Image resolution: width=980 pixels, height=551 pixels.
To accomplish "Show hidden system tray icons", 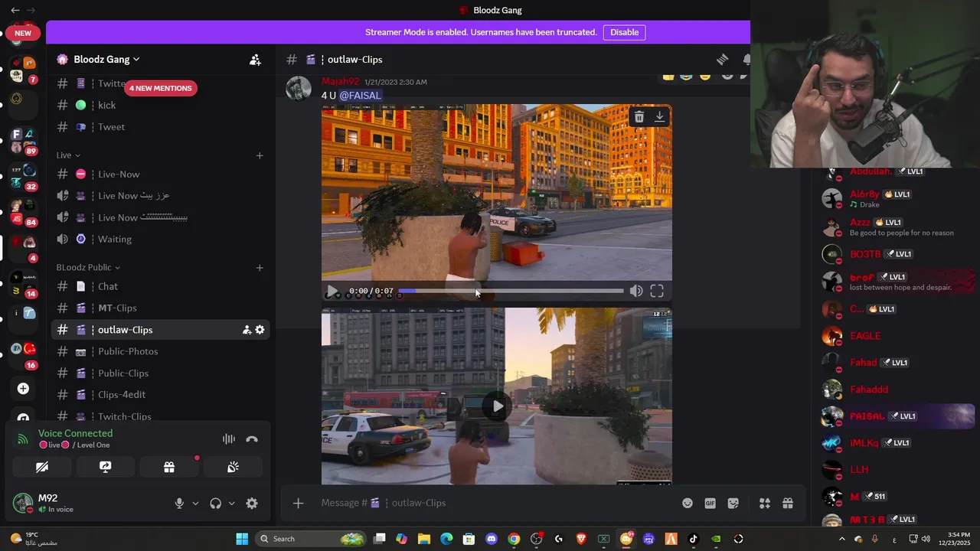I will (841, 539).
